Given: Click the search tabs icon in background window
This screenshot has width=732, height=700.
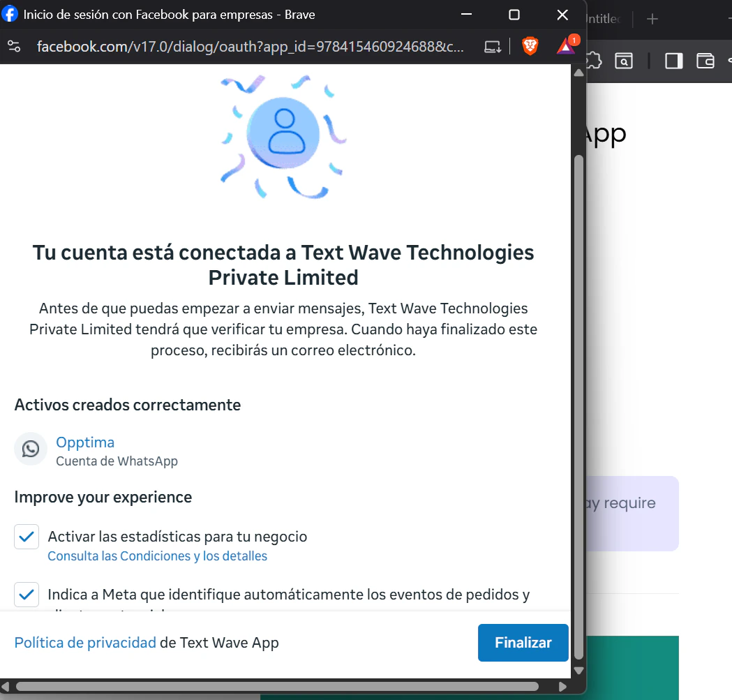Looking at the screenshot, I should 624,61.
